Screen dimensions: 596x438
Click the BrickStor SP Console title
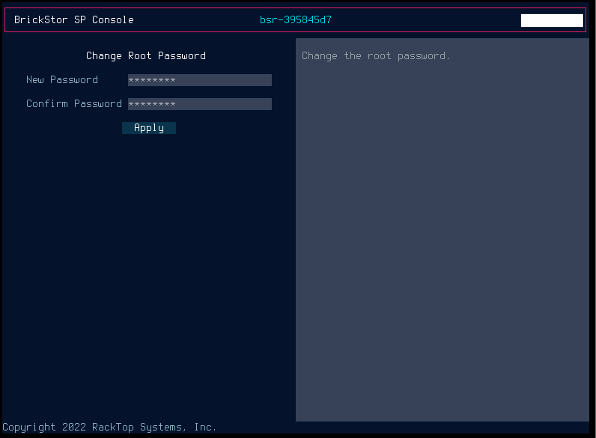[x=74, y=20]
